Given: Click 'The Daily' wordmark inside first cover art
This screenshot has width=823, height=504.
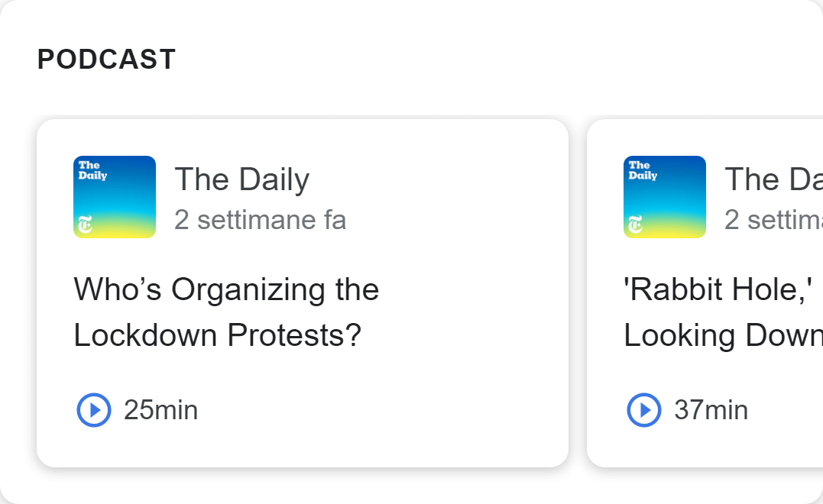Looking at the screenshot, I should coord(93,170).
